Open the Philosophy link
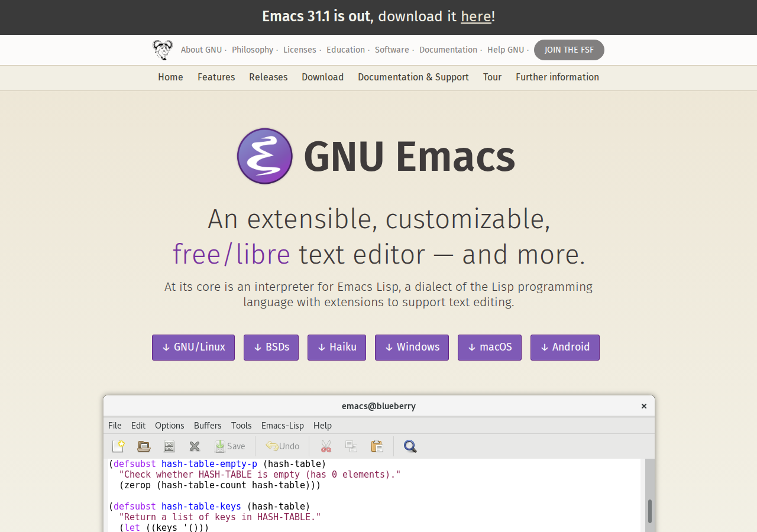This screenshot has height=532, width=757. pos(253,50)
